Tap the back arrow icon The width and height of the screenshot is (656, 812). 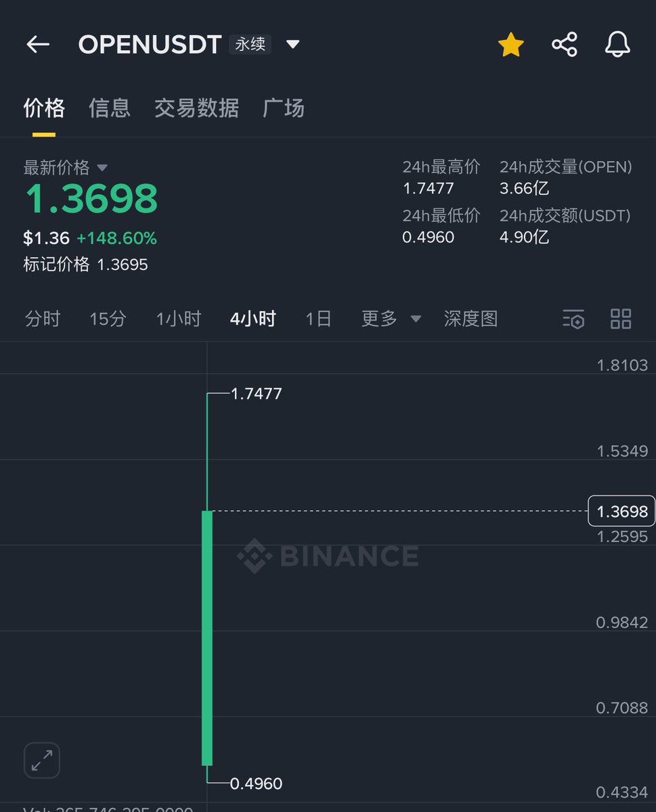point(38,45)
